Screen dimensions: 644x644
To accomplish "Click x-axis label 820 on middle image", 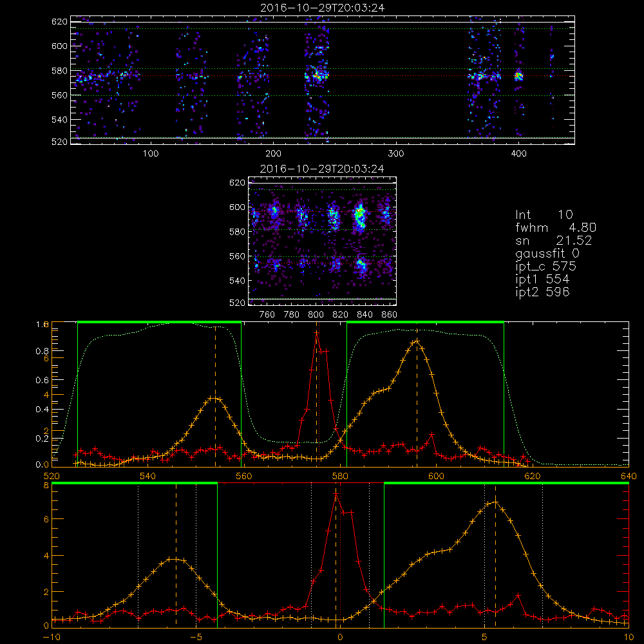I will [340, 315].
